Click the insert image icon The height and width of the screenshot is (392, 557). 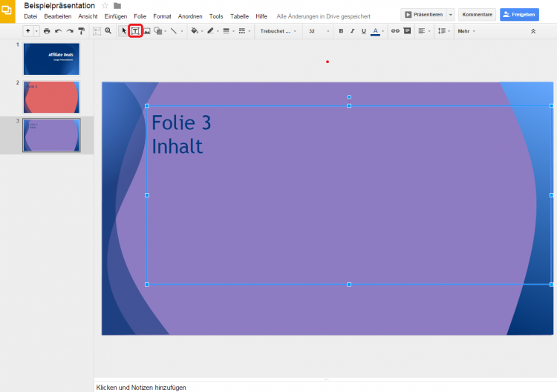point(147,31)
